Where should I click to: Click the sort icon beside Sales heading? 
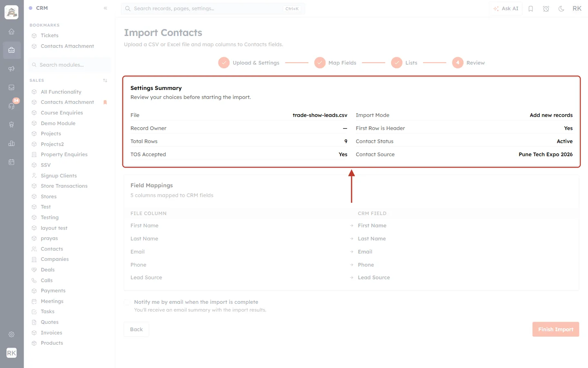(x=105, y=81)
